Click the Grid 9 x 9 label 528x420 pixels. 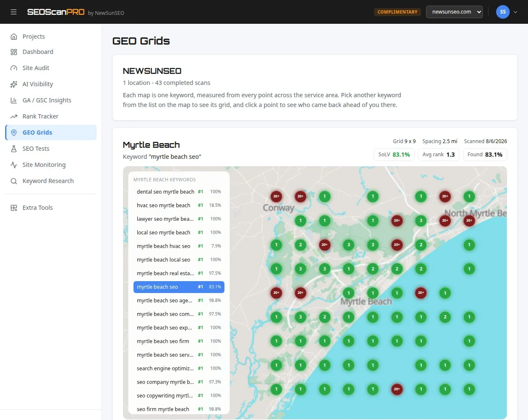point(404,141)
